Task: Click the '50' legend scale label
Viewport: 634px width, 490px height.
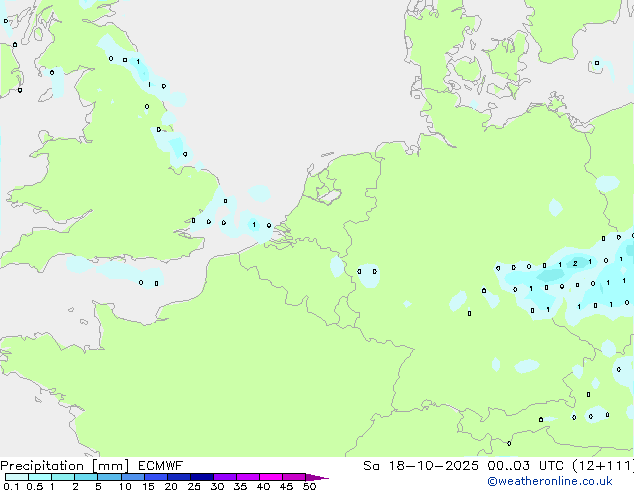Action: [x=309, y=486]
